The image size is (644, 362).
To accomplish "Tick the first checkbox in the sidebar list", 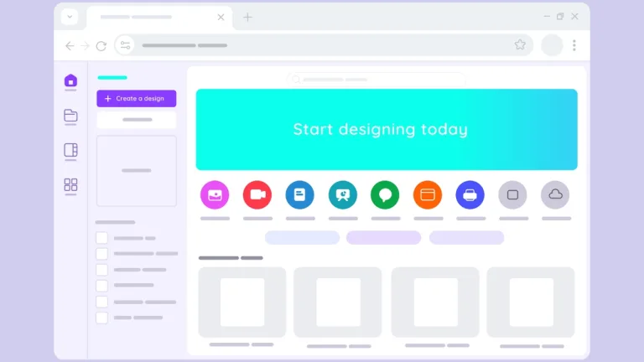I will (101, 238).
